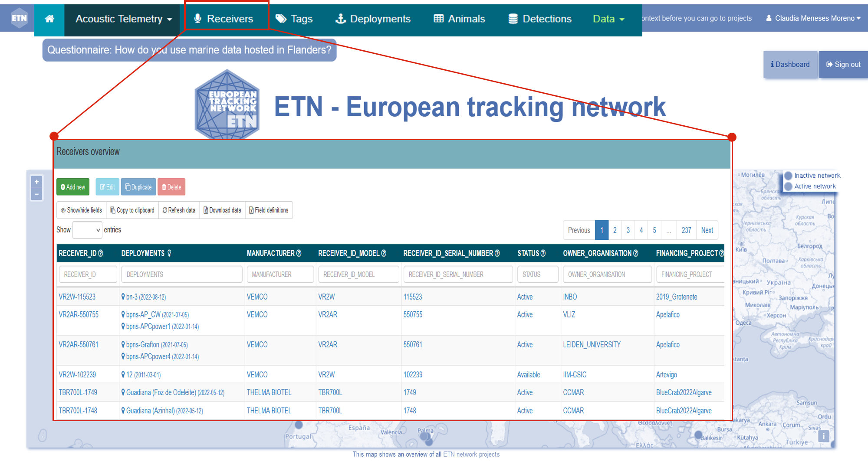Open receiver TBR700L-1749
The height and width of the screenshot is (464, 868).
click(78, 392)
